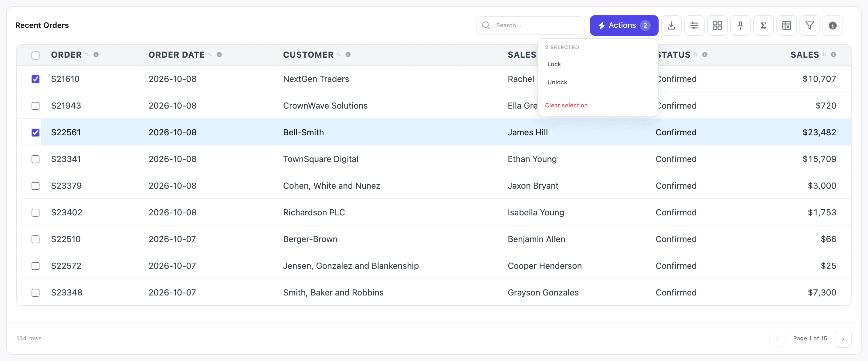Open the filter funnel icon
This screenshot has width=868, height=361.
(810, 25)
